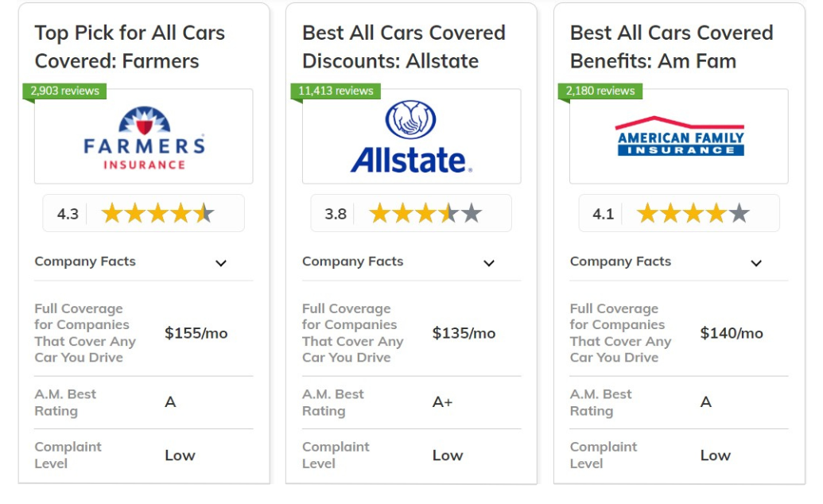Open the 11,413 reviews badge
Image resolution: width=823 pixels, height=504 pixels.
click(336, 91)
